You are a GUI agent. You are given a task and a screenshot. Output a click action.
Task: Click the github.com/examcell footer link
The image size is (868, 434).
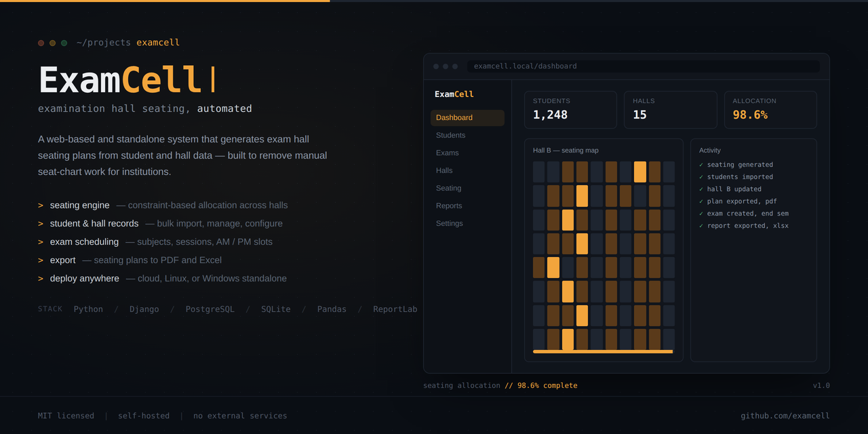click(x=785, y=416)
